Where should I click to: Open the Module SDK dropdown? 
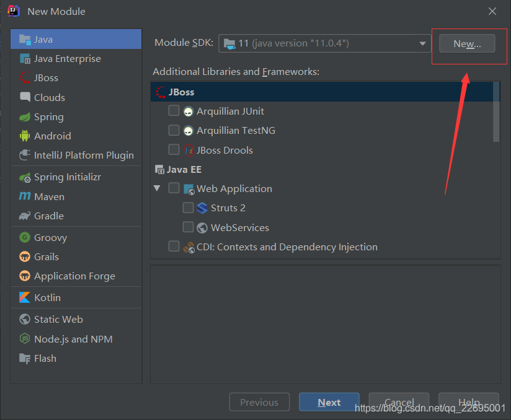324,43
